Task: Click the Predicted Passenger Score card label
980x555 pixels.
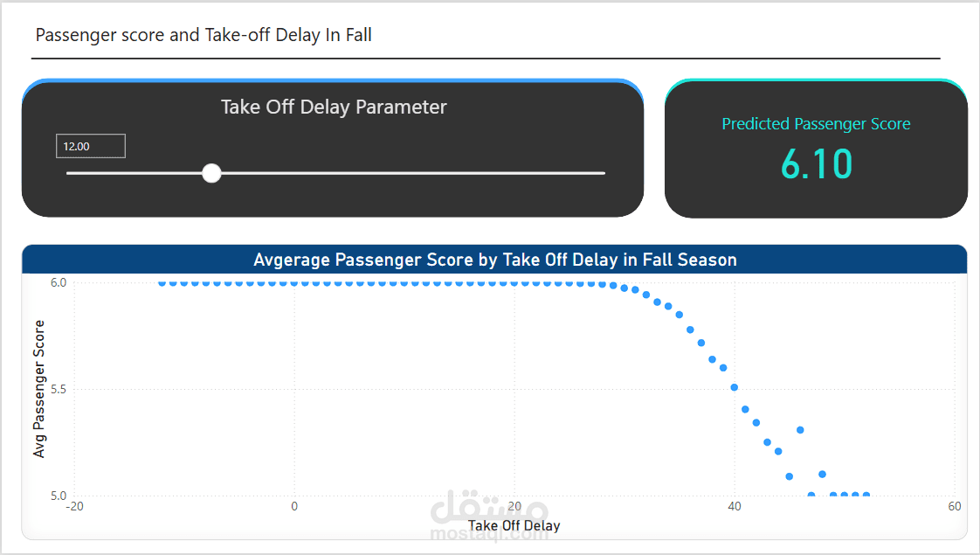Action: [x=816, y=124]
